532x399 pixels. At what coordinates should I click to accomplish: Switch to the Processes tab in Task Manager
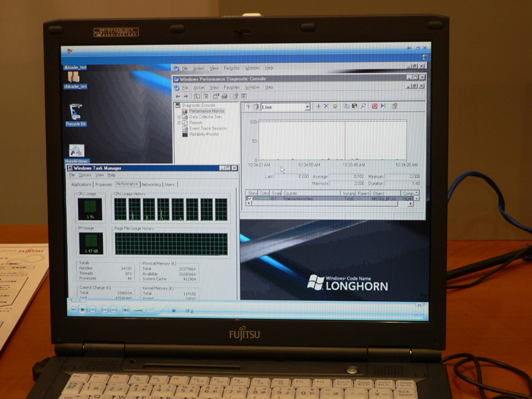pos(104,185)
